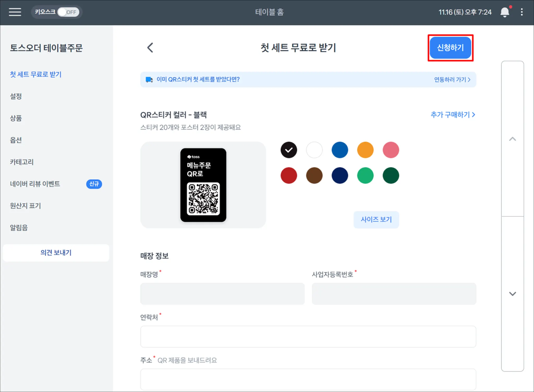
Task: Open 카테고리 in the sidebar
Action: [22, 162]
